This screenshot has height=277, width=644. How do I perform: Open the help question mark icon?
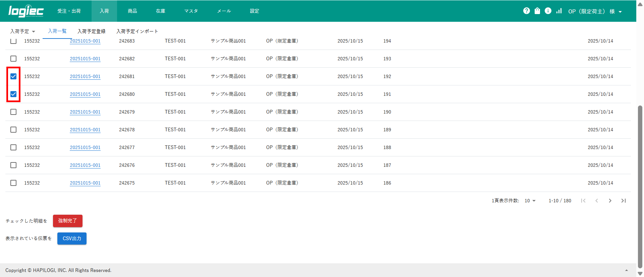click(x=526, y=11)
